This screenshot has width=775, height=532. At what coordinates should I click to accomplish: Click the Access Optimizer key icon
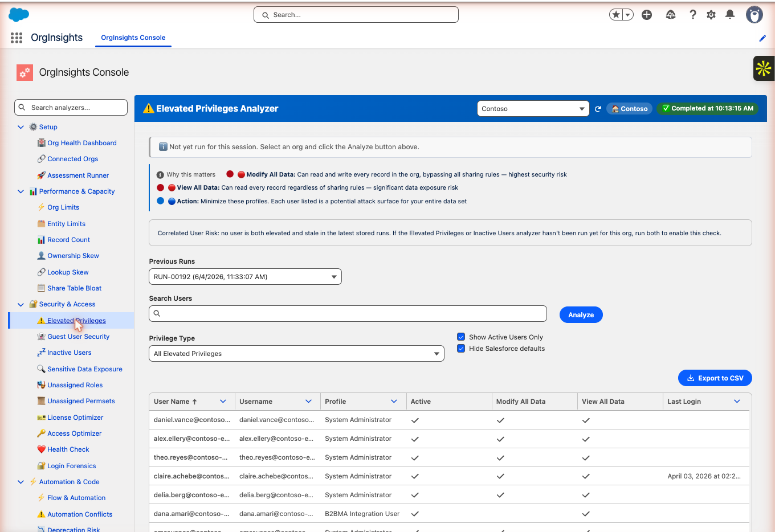click(x=41, y=433)
